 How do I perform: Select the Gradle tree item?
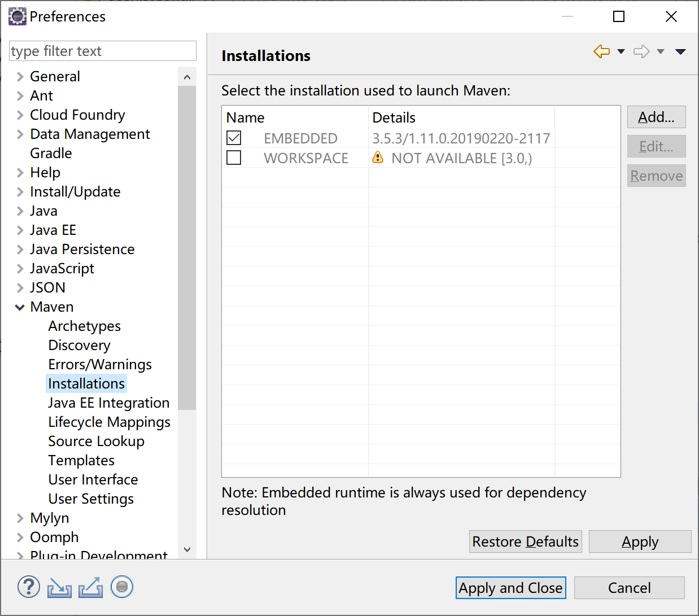pyautogui.click(x=51, y=154)
